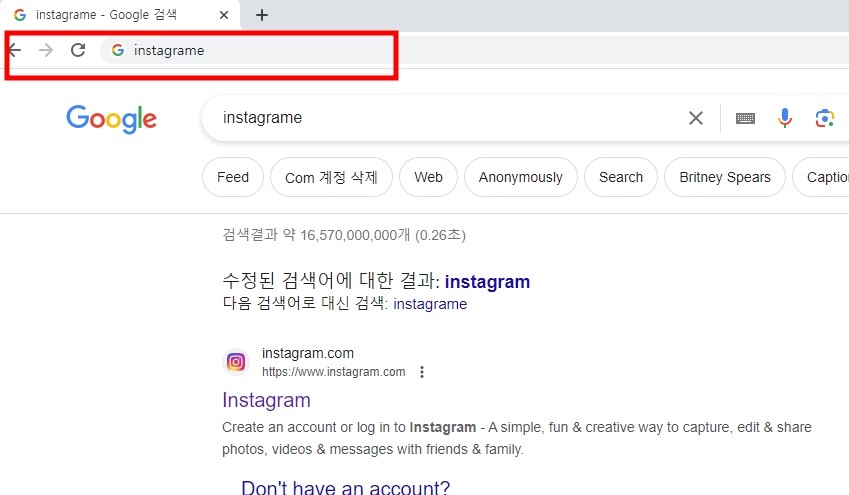Clear the search query with the X
Image resolution: width=849 pixels, height=495 pixels.
pos(696,118)
